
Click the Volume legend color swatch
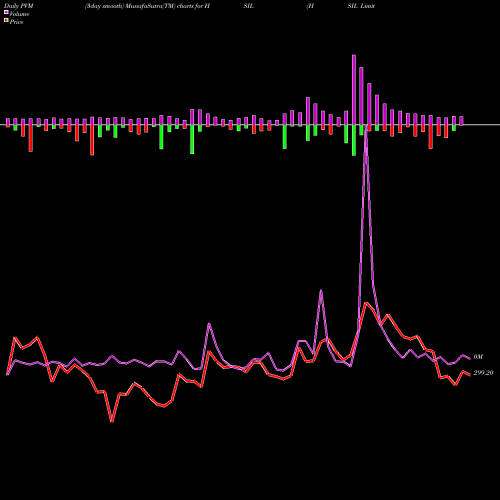point(6,12)
